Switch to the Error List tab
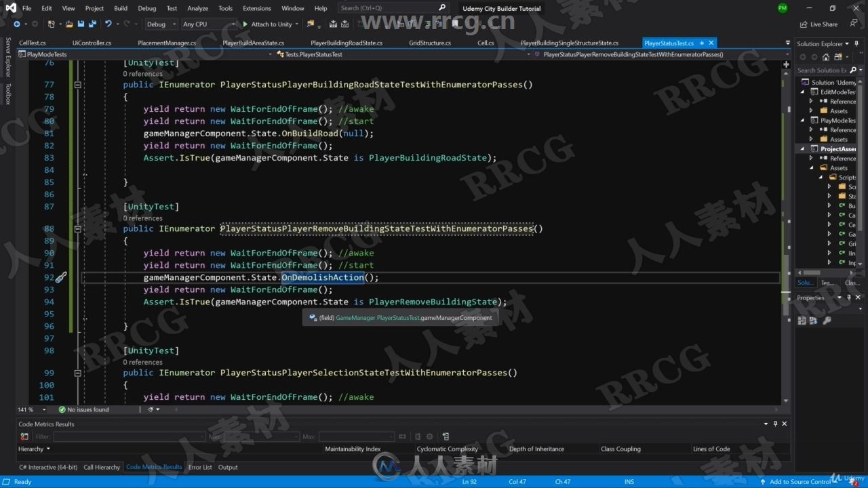 [200, 467]
